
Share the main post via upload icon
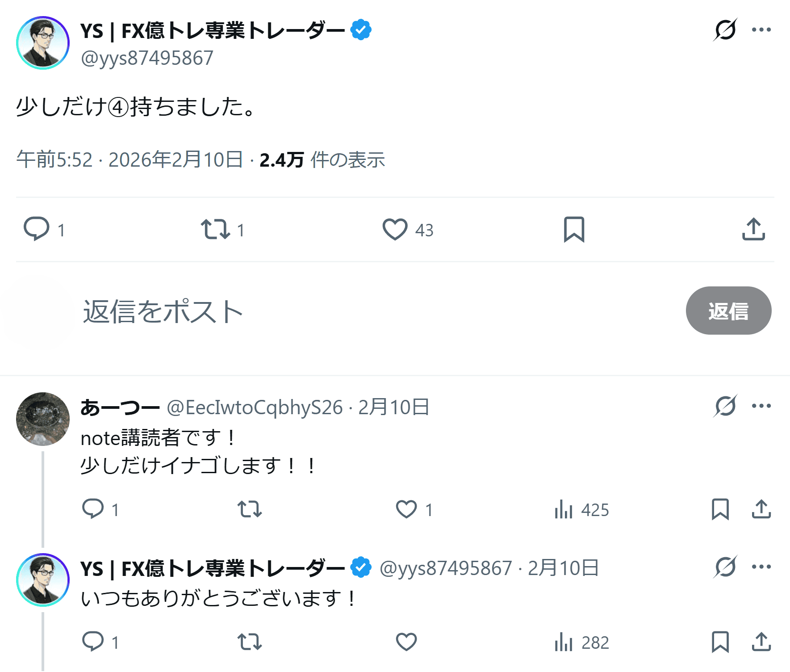(x=753, y=230)
